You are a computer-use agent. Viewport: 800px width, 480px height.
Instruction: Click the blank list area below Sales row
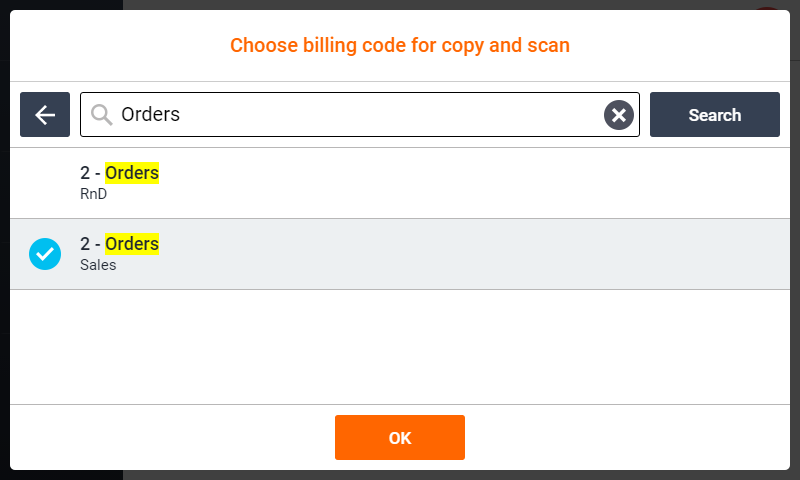click(400, 345)
